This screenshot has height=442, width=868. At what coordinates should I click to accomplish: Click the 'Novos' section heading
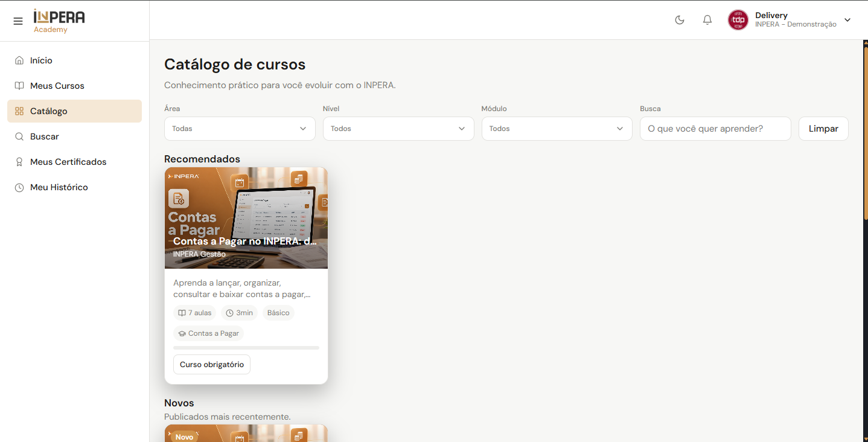click(179, 403)
